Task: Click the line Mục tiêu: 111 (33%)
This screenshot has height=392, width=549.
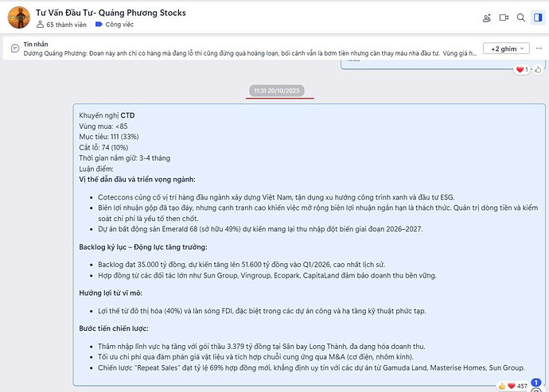Action: pos(109,137)
